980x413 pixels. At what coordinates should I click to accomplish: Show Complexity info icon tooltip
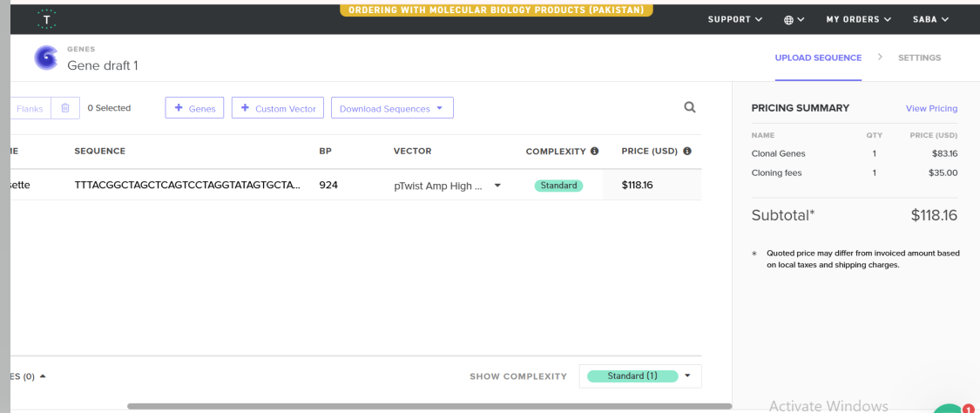click(594, 152)
